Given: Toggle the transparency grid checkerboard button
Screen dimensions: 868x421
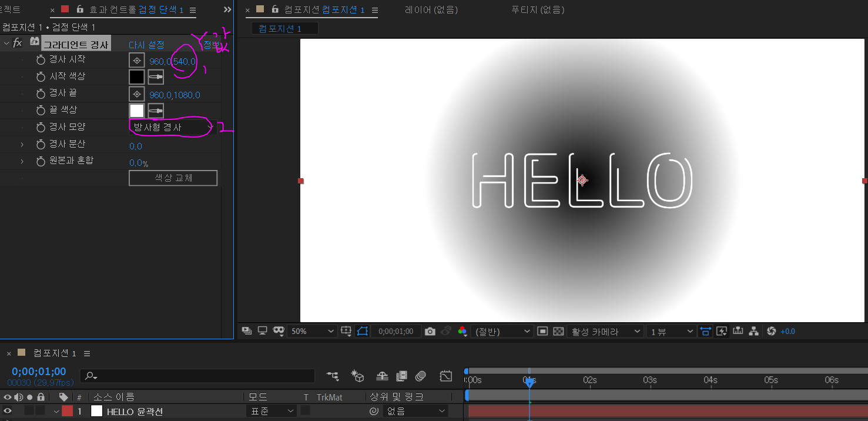Looking at the screenshot, I should click(x=559, y=332).
